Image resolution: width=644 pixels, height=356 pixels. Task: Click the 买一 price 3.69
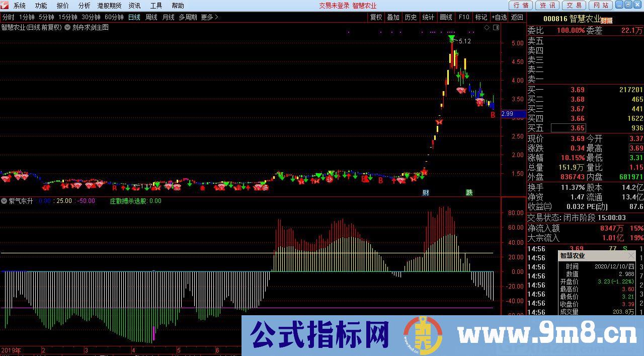(578, 90)
